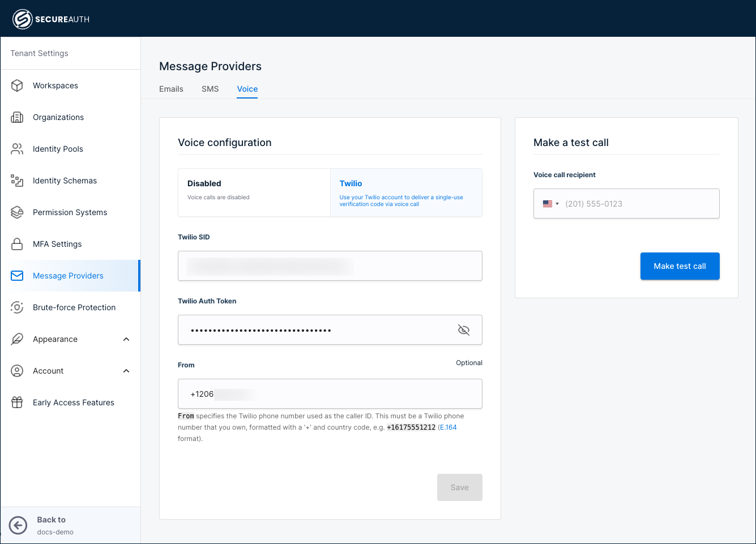Open the E.164 format link
The height and width of the screenshot is (544, 756).
point(448,427)
